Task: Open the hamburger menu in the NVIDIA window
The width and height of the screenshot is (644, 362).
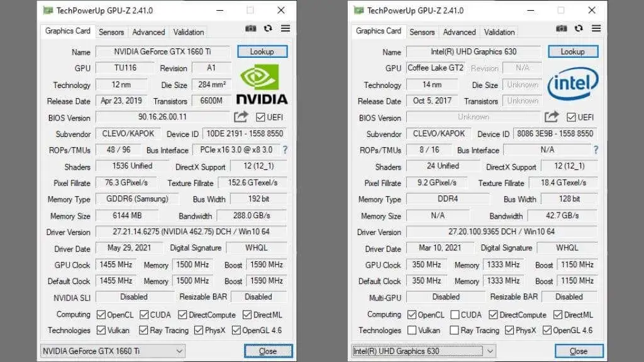Action: pyautogui.click(x=286, y=28)
